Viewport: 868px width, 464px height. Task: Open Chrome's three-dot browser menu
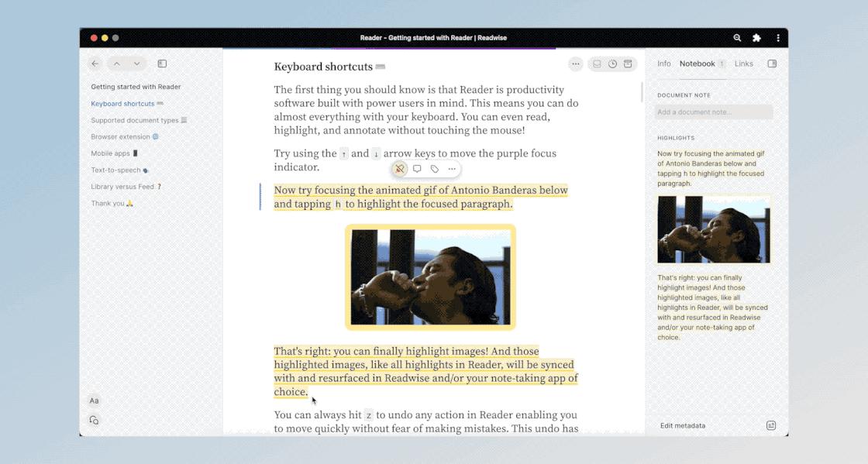click(x=777, y=36)
